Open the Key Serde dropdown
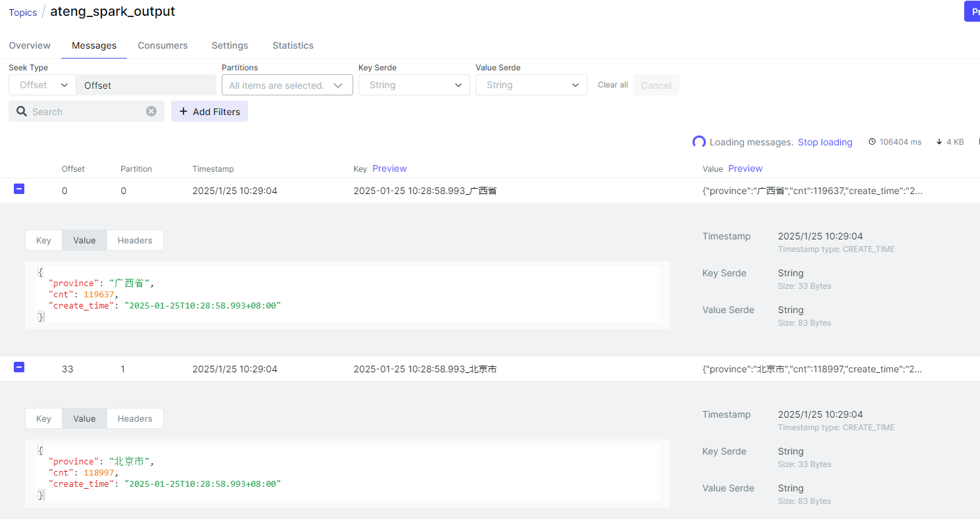 414,85
